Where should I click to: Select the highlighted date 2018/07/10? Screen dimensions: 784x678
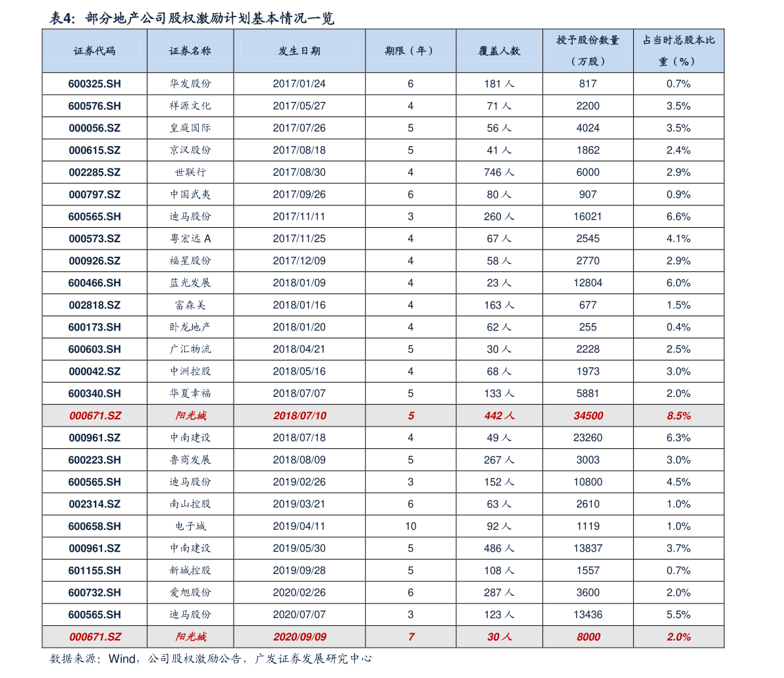point(300,415)
